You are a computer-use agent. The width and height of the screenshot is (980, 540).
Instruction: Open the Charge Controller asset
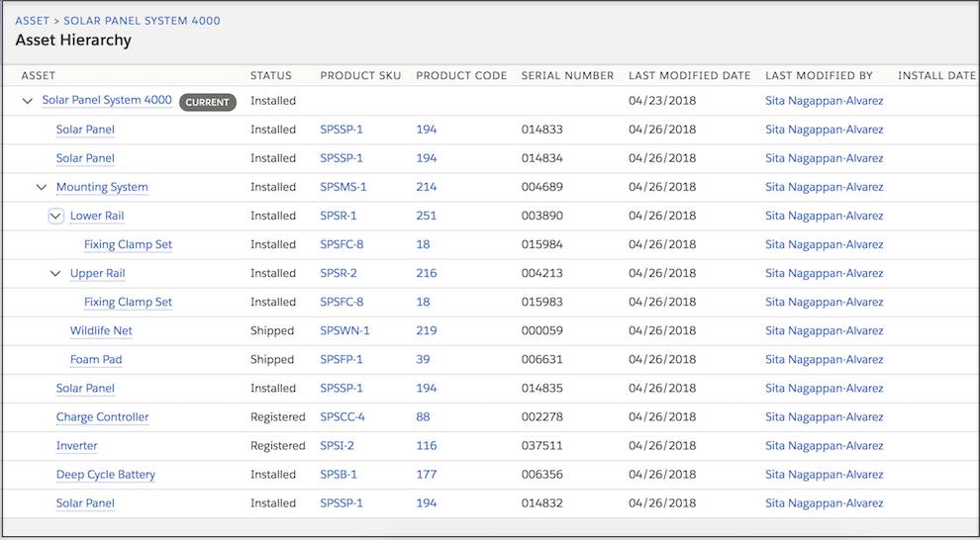(103, 416)
